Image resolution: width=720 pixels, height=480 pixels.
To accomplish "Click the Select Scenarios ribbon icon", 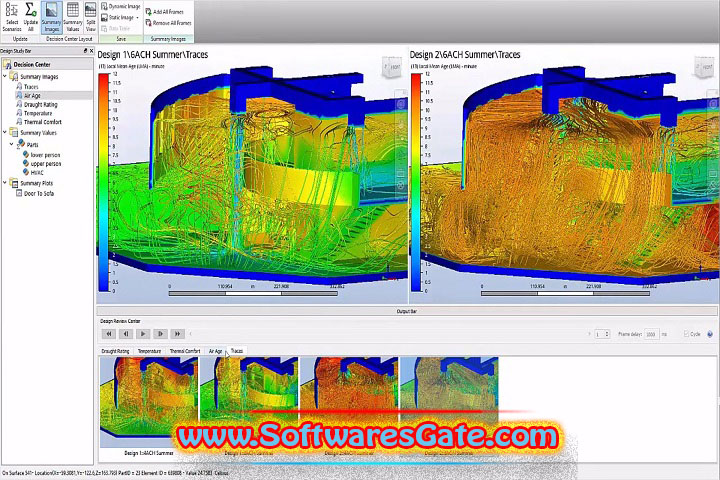I will (x=11, y=17).
